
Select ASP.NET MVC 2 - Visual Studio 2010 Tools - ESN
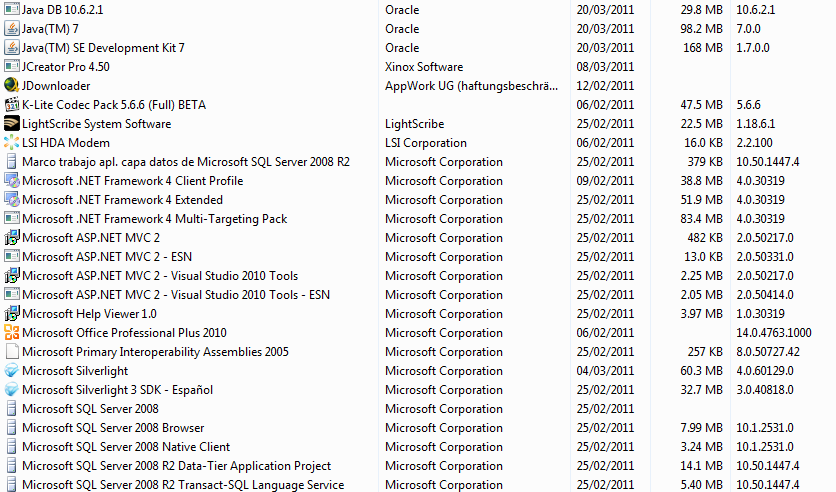(176, 295)
